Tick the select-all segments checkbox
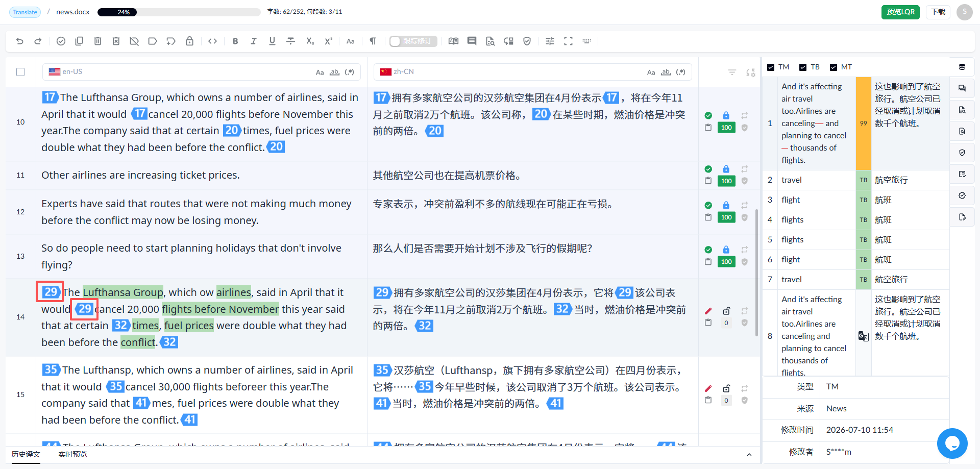Image resolution: width=980 pixels, height=469 pixels. pos(20,72)
